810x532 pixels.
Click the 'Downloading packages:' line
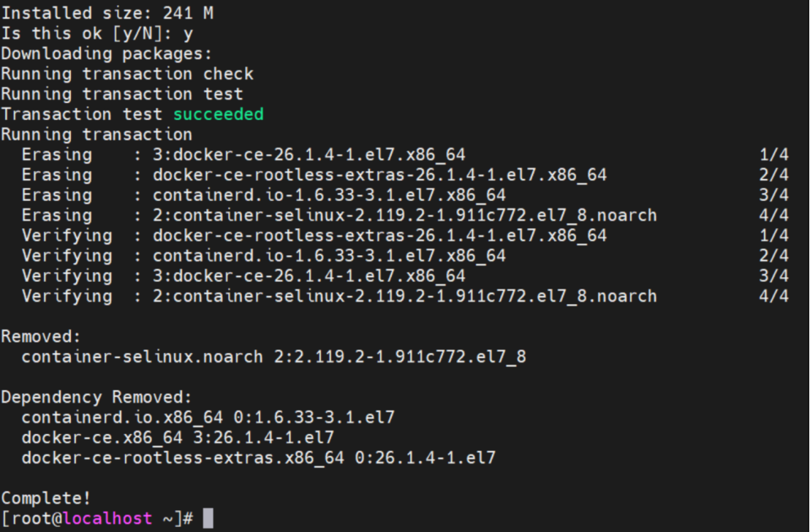[x=107, y=54]
